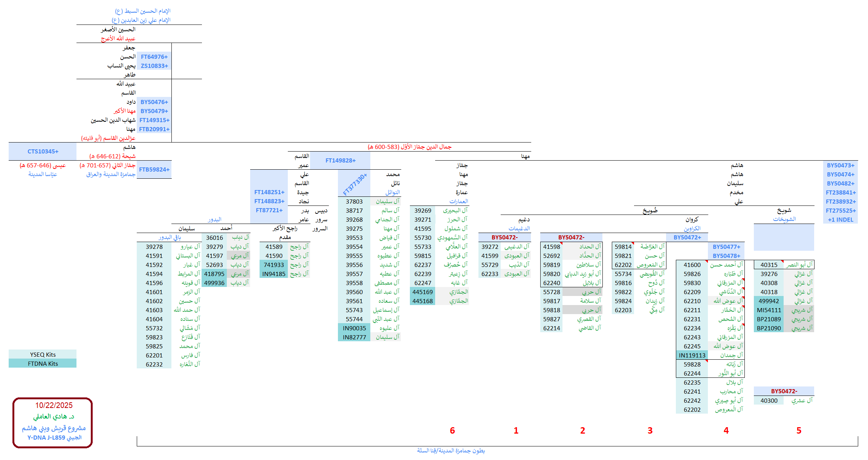Click the red branch number 6

[452, 430]
